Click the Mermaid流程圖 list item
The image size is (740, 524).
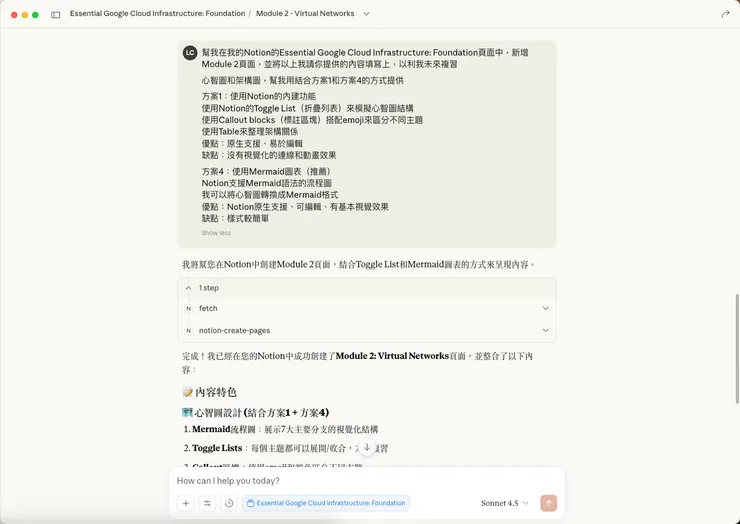[285, 429]
